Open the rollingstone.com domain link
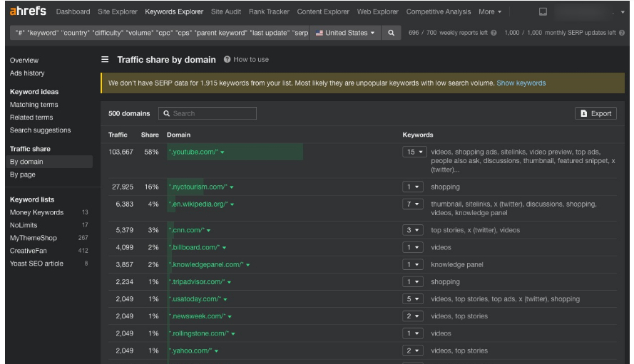Screen dimensions: 634x364 click(x=200, y=333)
